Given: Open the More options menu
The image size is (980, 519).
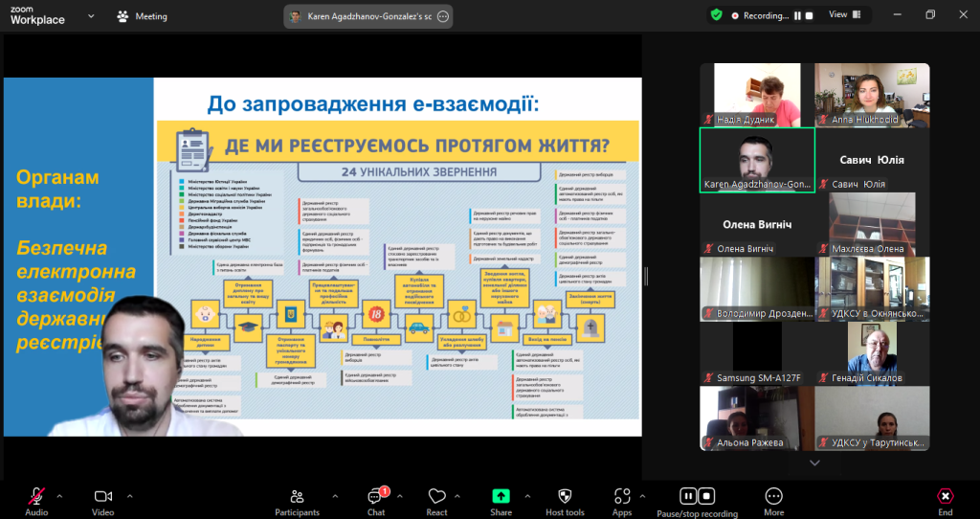Looking at the screenshot, I should coord(774,496).
